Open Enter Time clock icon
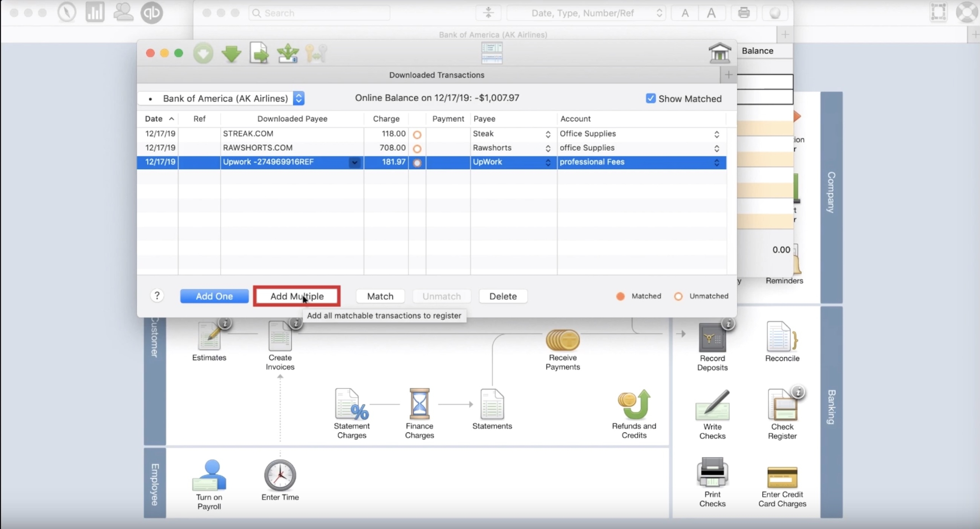The width and height of the screenshot is (980, 529). pos(280,475)
